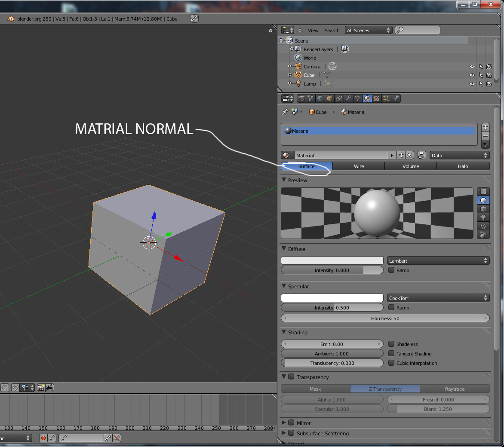The height and width of the screenshot is (447, 504).
Task: Open the Render properties camera tab
Action: tap(301, 98)
